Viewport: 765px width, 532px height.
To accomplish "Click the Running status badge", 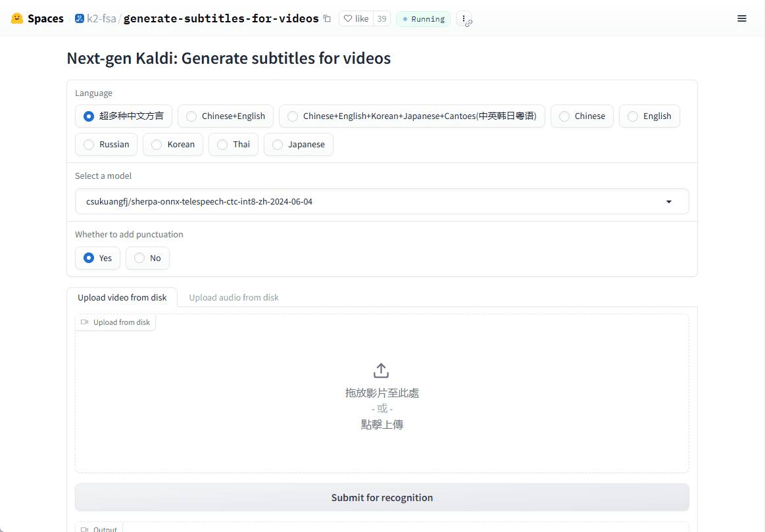I will click(x=423, y=19).
